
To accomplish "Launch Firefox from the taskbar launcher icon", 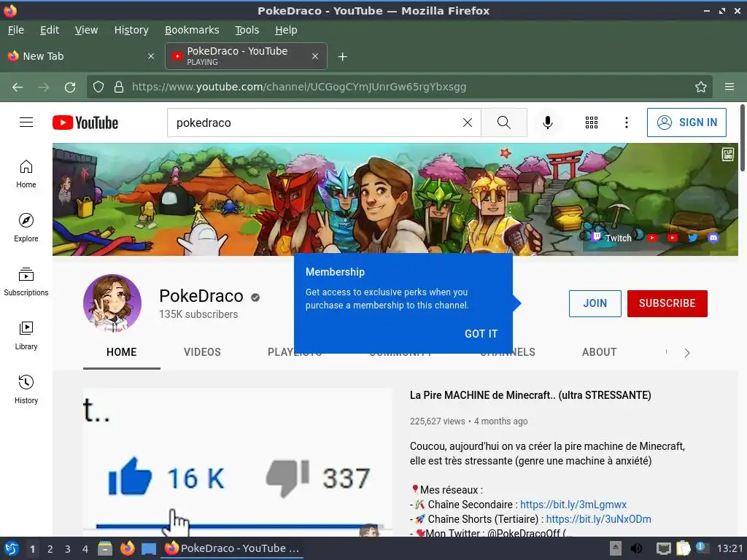I will point(127,548).
